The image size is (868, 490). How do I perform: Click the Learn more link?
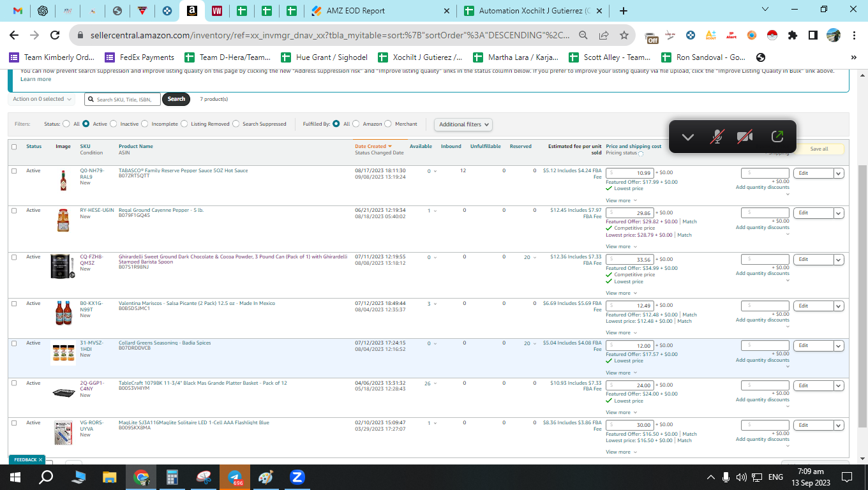[36, 79]
